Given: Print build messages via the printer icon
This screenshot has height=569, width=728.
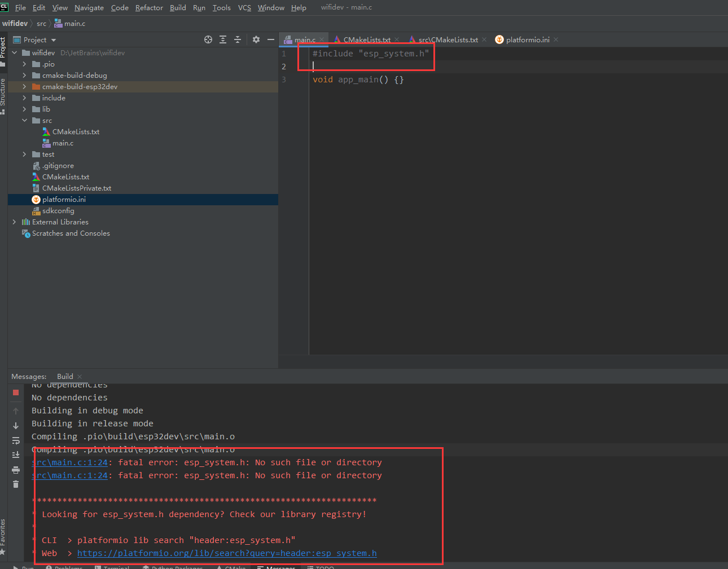Looking at the screenshot, I should tap(16, 469).
